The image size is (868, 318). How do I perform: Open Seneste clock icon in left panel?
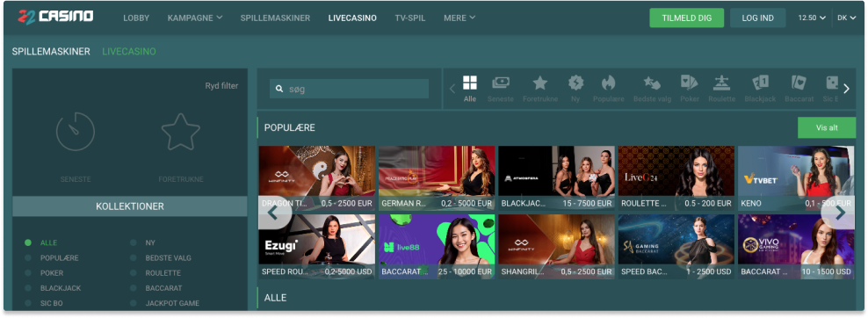point(76,132)
